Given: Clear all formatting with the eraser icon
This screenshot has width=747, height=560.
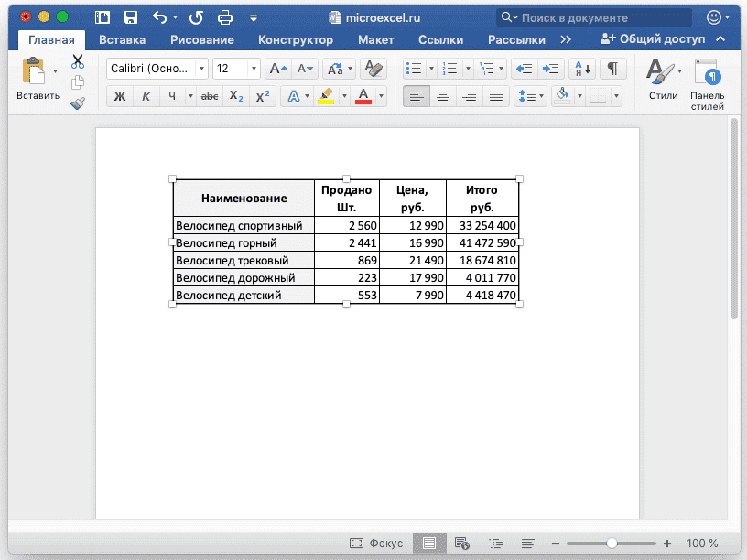Looking at the screenshot, I should click(x=372, y=69).
